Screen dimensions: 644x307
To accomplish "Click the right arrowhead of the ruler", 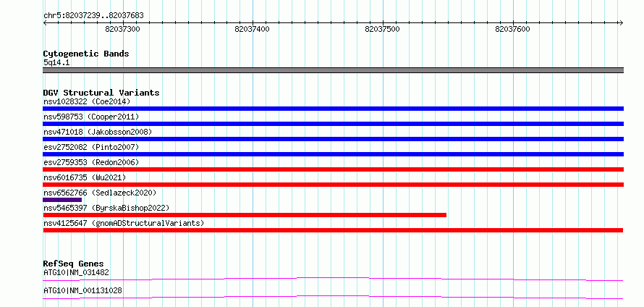I will [x=621, y=22].
